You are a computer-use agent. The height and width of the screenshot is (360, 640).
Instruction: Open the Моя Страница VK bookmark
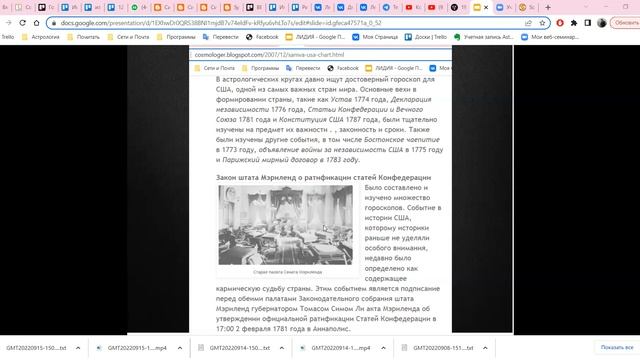click(x=375, y=37)
